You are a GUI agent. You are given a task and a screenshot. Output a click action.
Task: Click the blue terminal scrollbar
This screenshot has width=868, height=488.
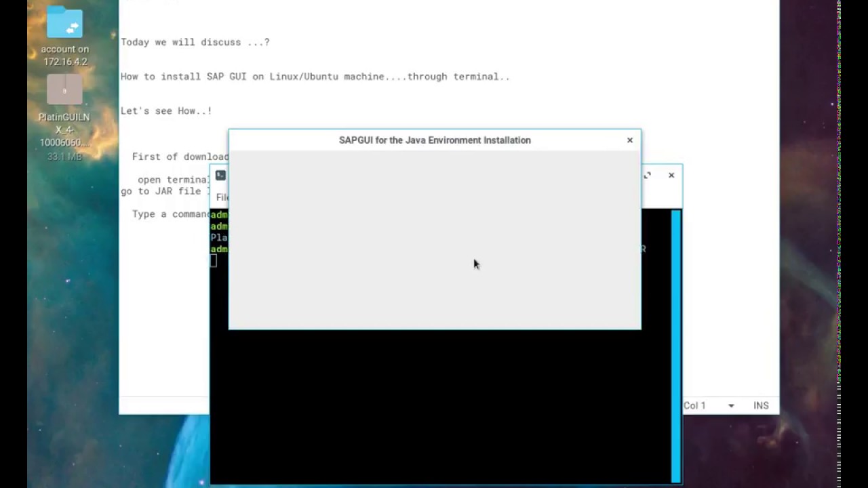pos(676,346)
